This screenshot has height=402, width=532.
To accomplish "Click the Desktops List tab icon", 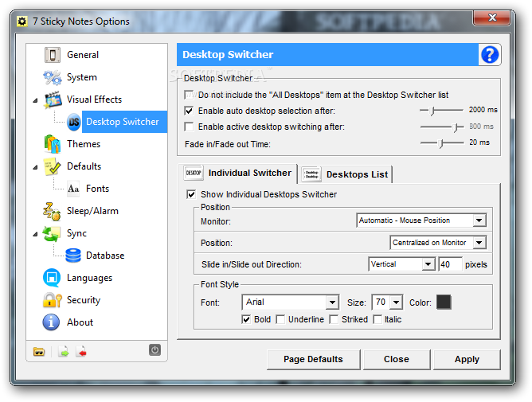I will pos(311,174).
